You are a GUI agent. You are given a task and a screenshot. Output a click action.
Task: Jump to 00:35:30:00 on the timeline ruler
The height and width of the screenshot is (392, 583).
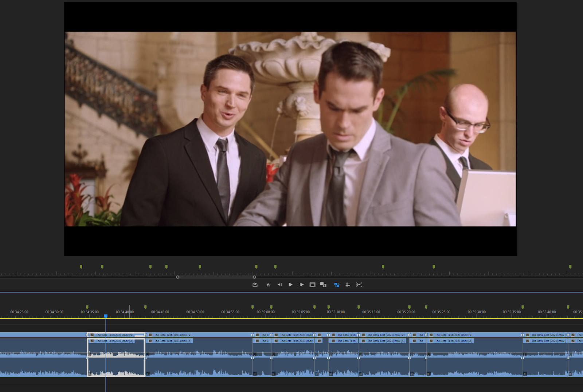pyautogui.click(x=477, y=312)
